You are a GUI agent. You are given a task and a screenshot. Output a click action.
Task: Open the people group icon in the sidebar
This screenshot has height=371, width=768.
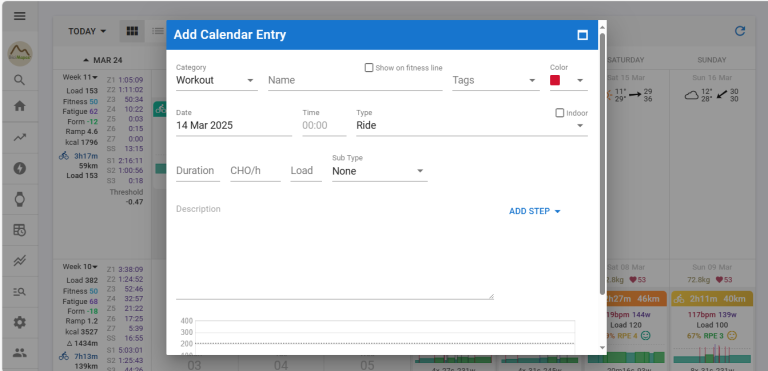[20, 352]
